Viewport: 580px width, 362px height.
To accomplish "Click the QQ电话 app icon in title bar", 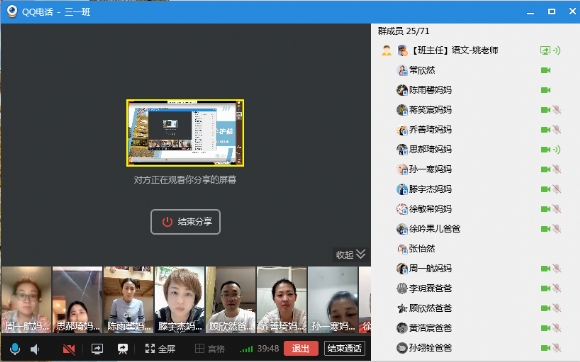I will [12, 11].
